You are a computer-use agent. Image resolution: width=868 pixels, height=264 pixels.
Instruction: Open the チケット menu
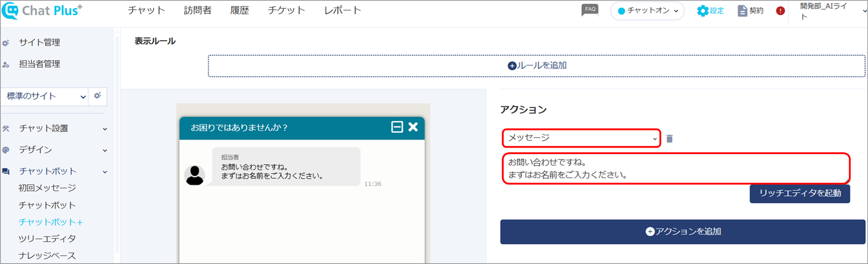click(286, 10)
